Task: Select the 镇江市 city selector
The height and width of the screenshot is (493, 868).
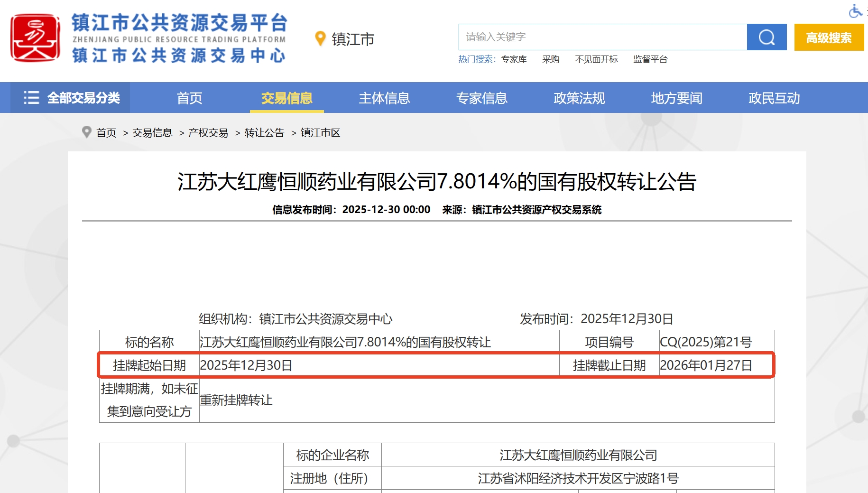Action: click(x=352, y=39)
